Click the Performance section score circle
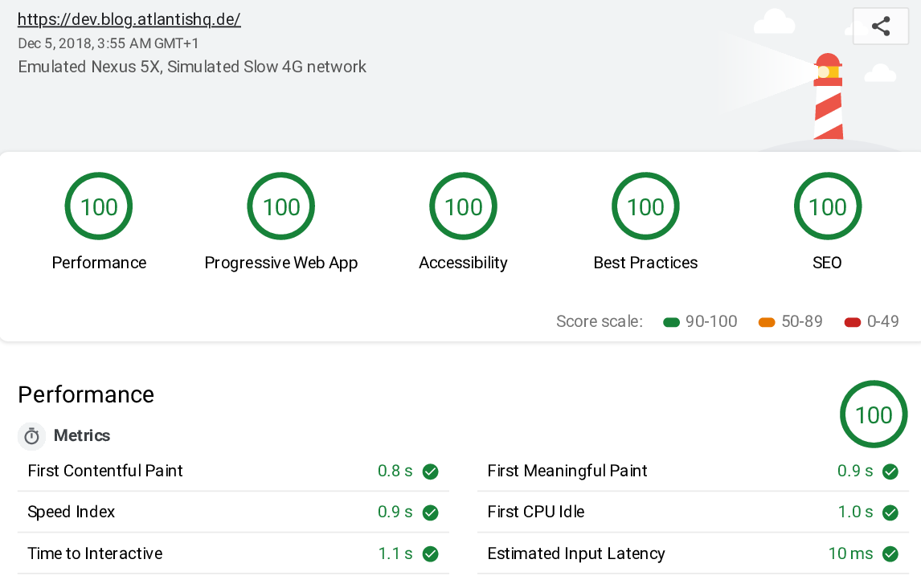Image resolution: width=921 pixels, height=588 pixels. coord(874,414)
